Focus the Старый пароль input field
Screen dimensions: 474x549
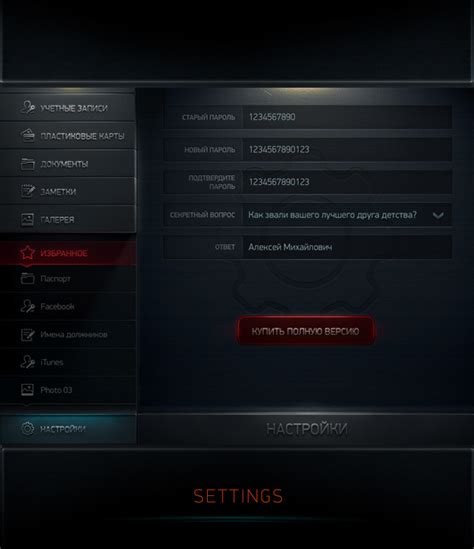click(x=347, y=117)
